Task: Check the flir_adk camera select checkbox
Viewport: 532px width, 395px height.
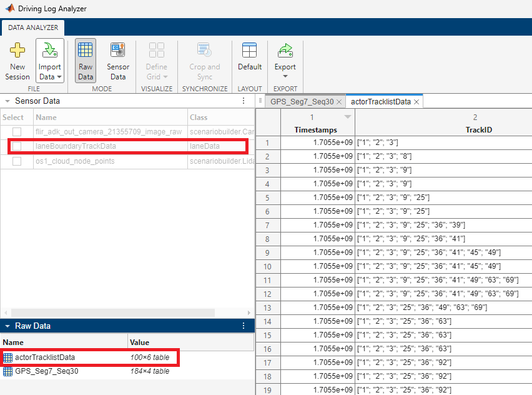Action: tap(16, 131)
